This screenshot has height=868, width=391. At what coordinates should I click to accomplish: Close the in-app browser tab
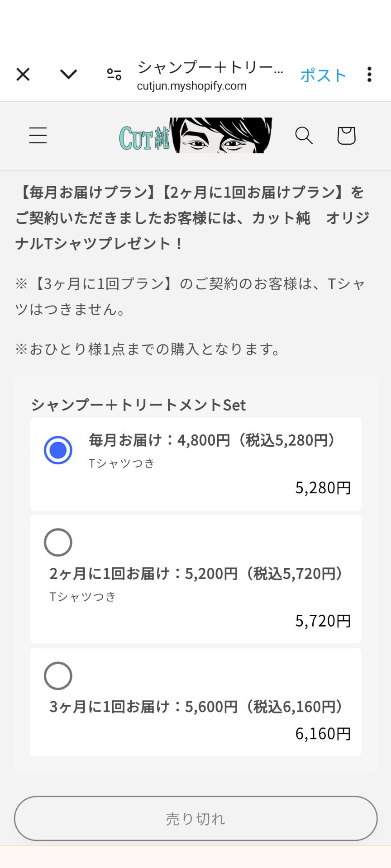(x=23, y=74)
